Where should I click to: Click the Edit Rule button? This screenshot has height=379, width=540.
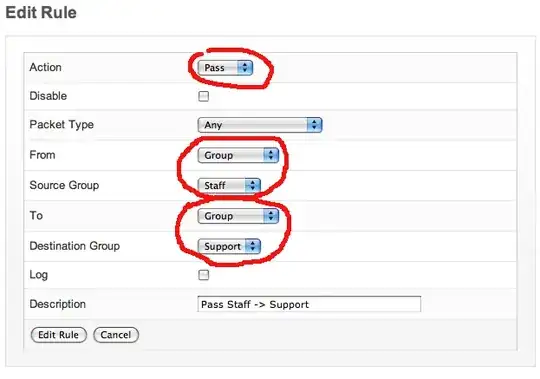[x=59, y=335]
